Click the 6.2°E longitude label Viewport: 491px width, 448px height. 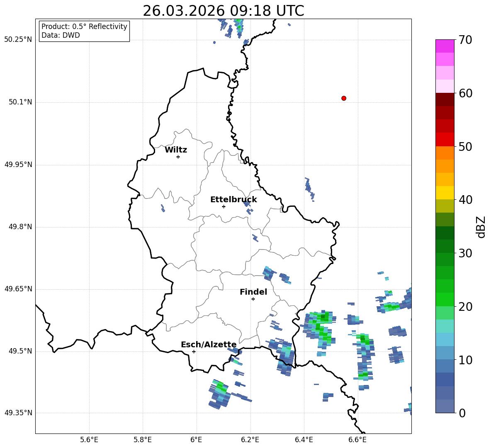click(x=250, y=440)
